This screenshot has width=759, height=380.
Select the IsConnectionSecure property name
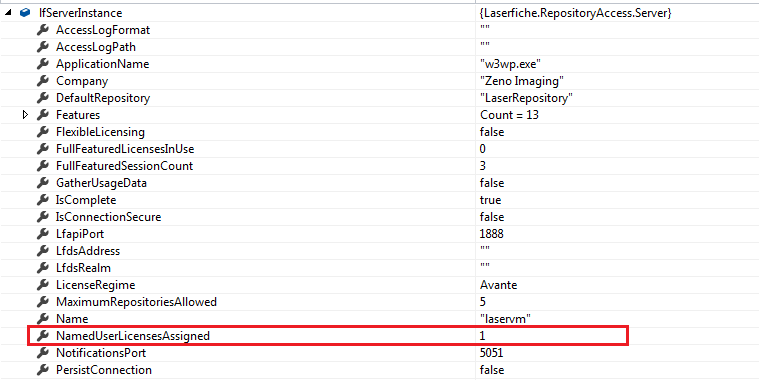pos(108,217)
